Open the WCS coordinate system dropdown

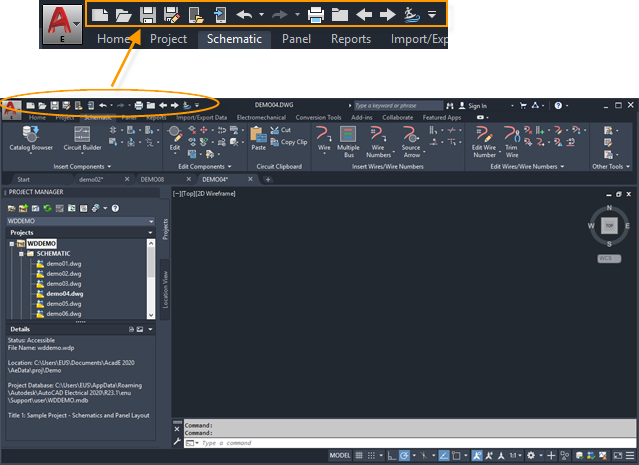tap(609, 258)
